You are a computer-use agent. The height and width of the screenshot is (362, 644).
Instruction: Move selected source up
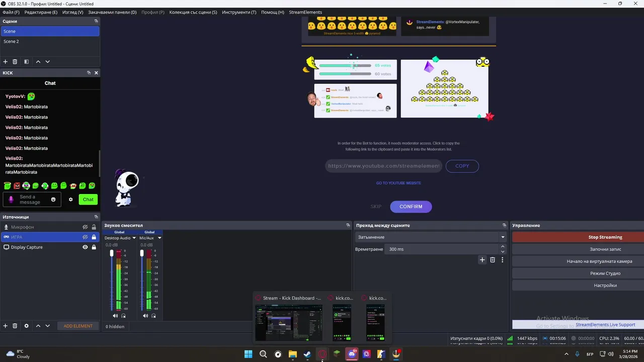[38, 326]
